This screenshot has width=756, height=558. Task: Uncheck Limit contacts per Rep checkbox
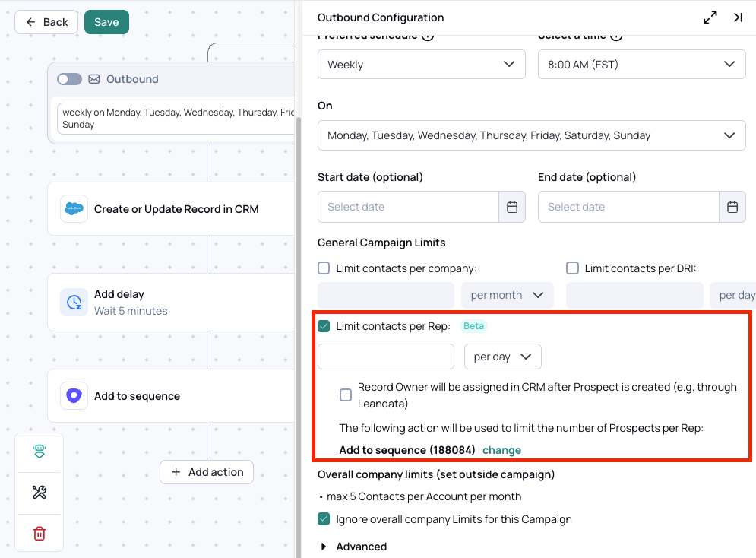pos(324,326)
